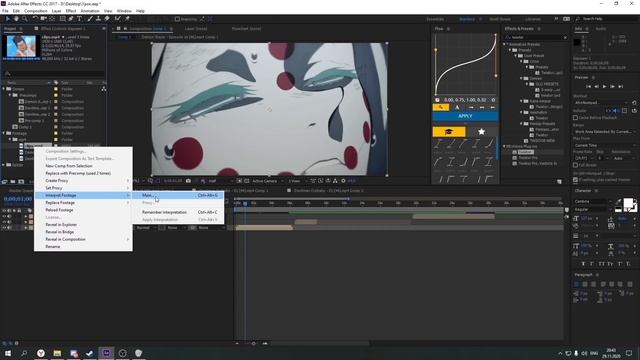Open the Composition menu in menu bar

coord(36,11)
